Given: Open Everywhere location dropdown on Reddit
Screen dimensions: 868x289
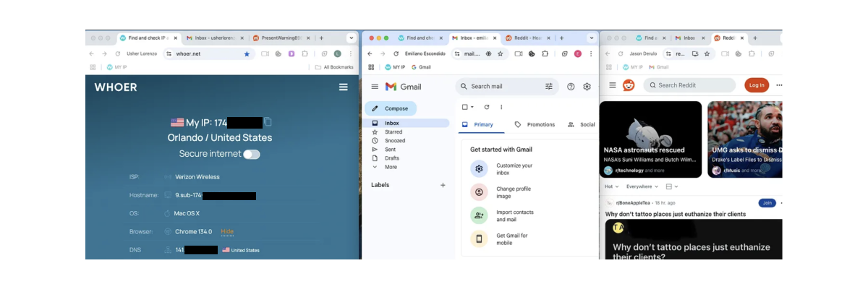Looking at the screenshot, I should pyautogui.click(x=642, y=186).
